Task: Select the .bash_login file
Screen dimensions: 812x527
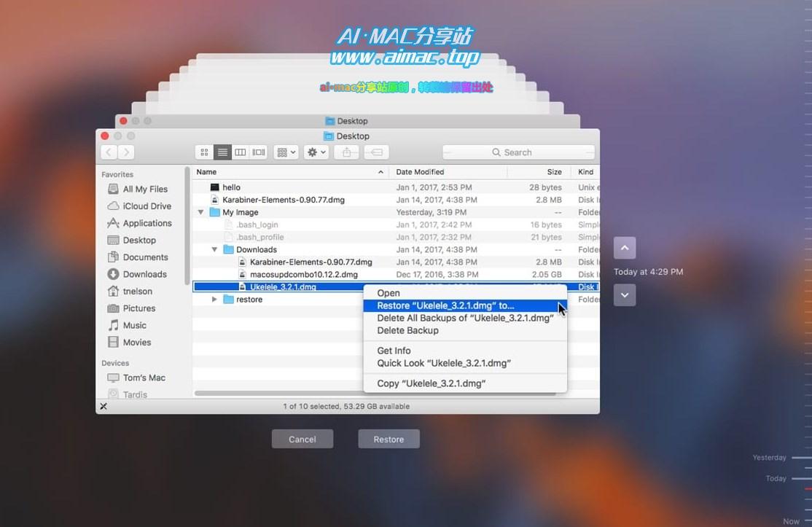Action: (397, 225)
